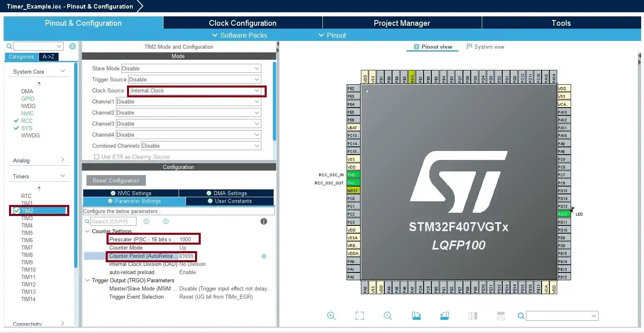
Task: Click the PD12 LED pin
Action: coord(564,214)
